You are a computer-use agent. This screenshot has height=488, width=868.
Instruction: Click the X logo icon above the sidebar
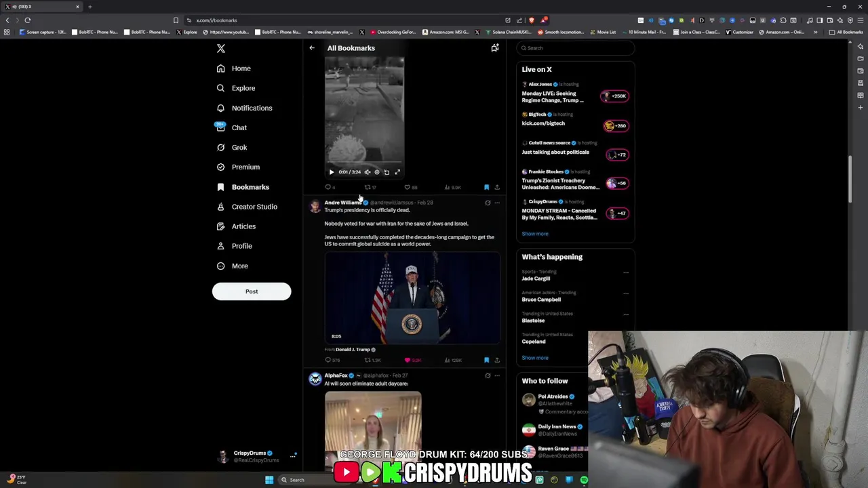[x=220, y=48]
